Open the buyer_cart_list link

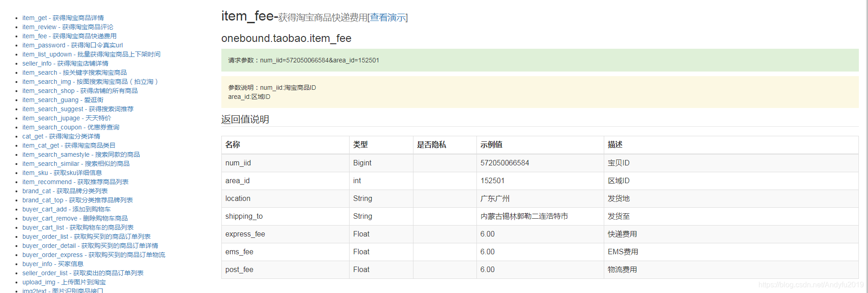pos(78,227)
